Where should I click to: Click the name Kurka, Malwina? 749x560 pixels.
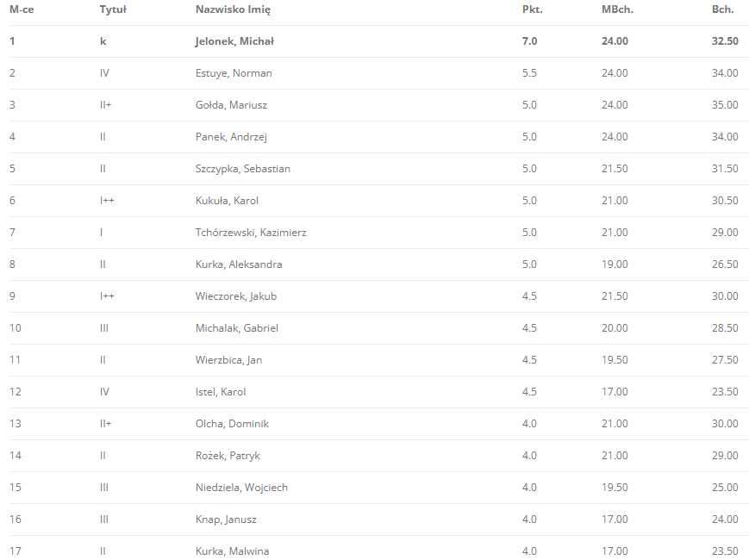point(233,551)
